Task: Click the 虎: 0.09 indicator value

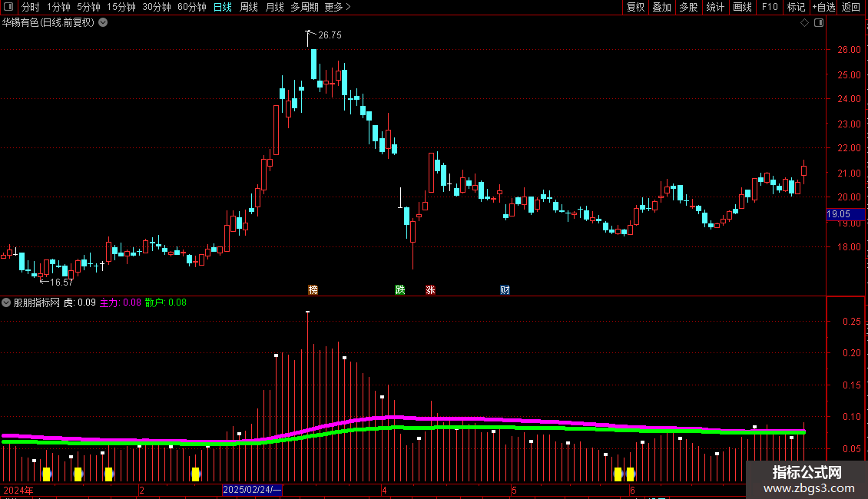Action: 80,302
